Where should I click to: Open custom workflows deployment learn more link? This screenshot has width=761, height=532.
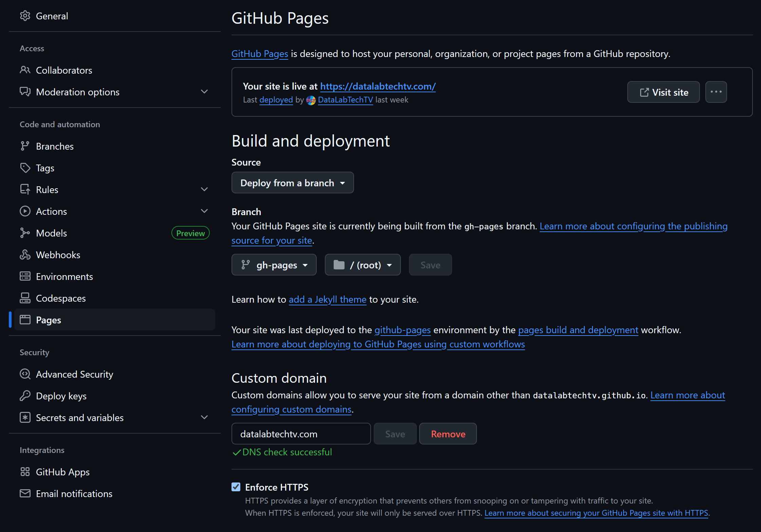[x=378, y=344]
